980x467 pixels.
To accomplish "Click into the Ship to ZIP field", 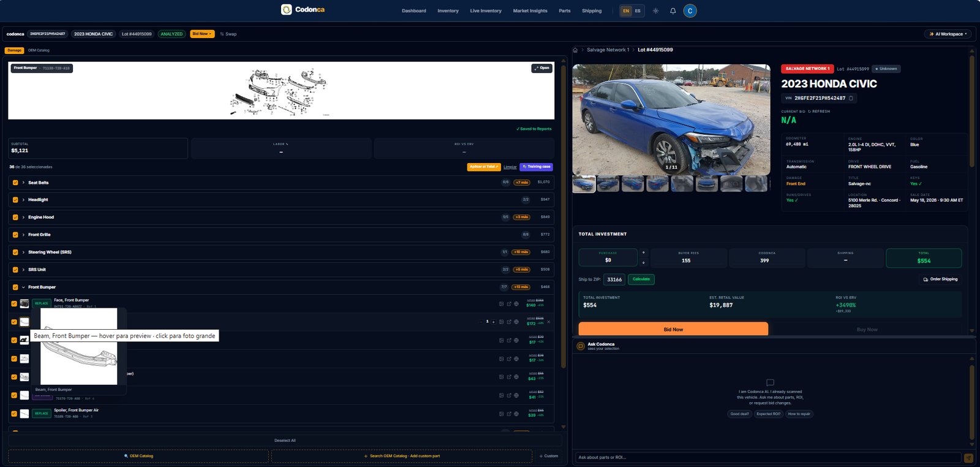I will pyautogui.click(x=614, y=279).
